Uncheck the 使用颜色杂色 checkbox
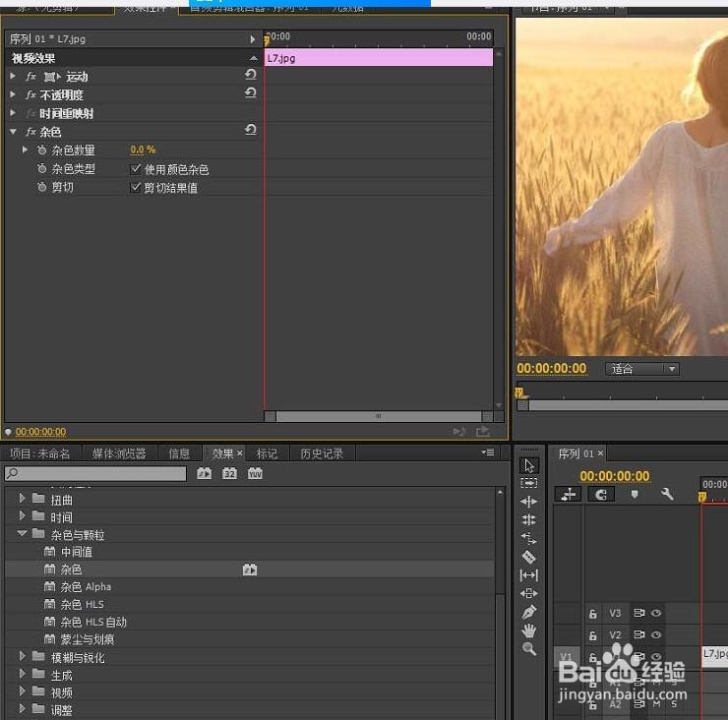Viewport: 728px width, 720px height. point(136,169)
